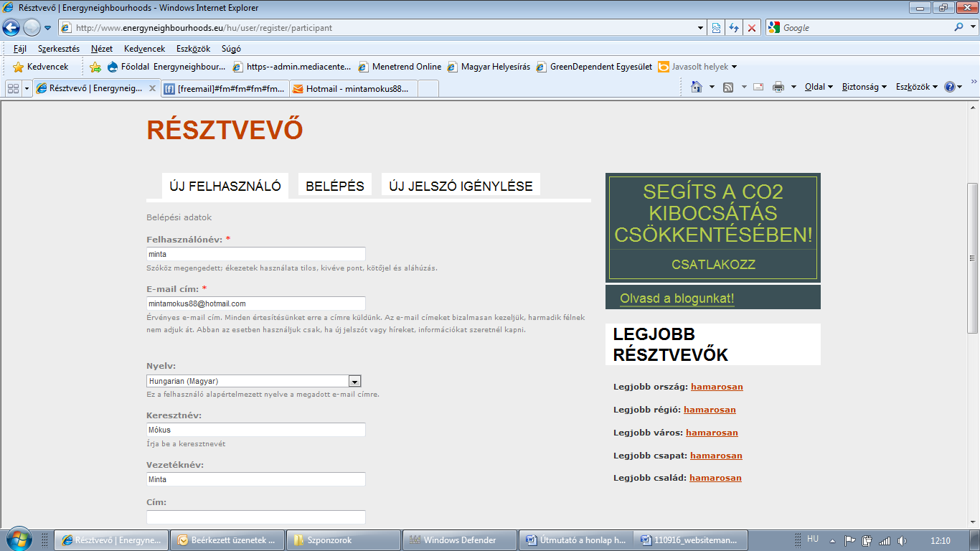Refresh the page with the Refresh icon
This screenshot has height=551, width=980.
pos(734,28)
